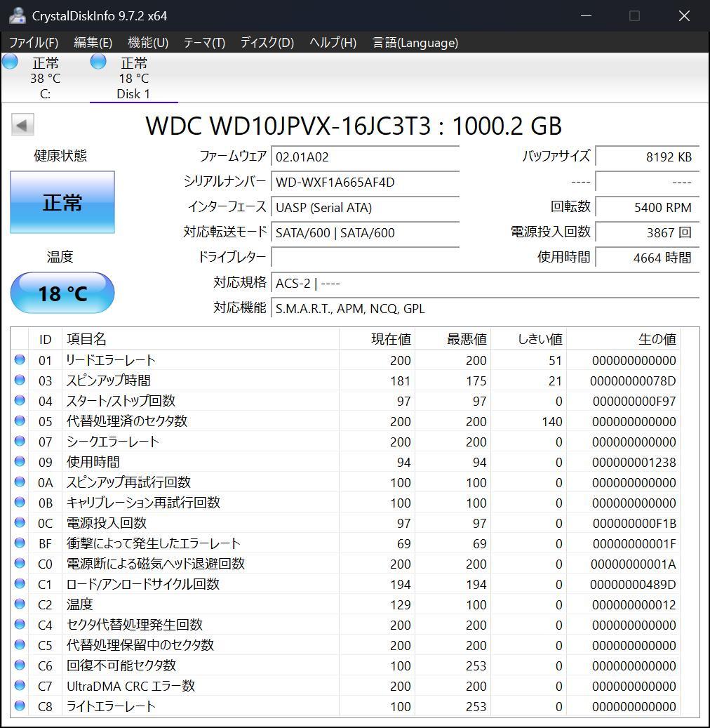This screenshot has height=728, width=710.
Task: Click status dot for ID 0C 電源投入回数
Action: (x=20, y=523)
